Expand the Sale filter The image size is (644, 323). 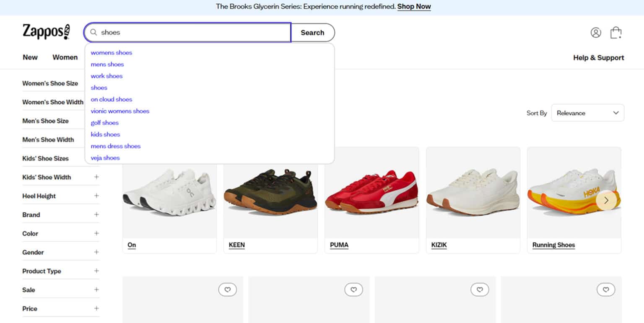pos(61,290)
